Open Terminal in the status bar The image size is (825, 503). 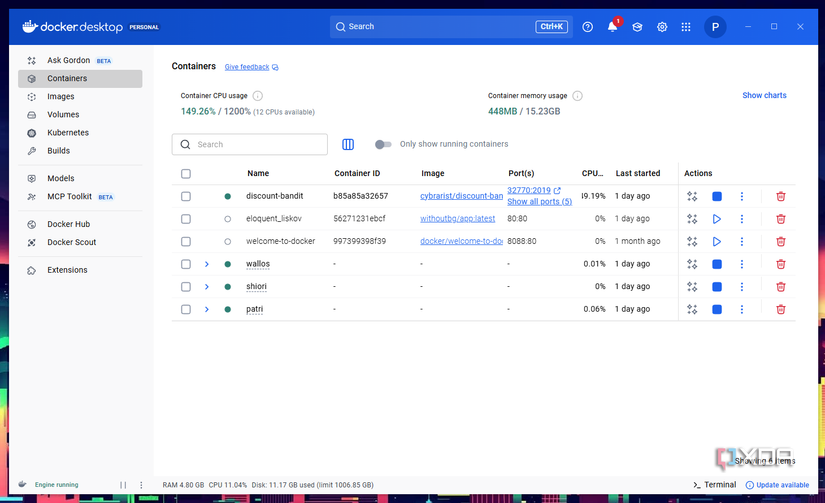pyautogui.click(x=715, y=485)
